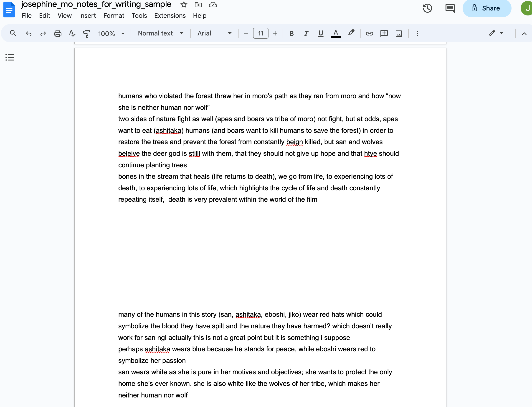Image resolution: width=532 pixels, height=407 pixels.
Task: Open version history clock icon
Action: coord(427,8)
